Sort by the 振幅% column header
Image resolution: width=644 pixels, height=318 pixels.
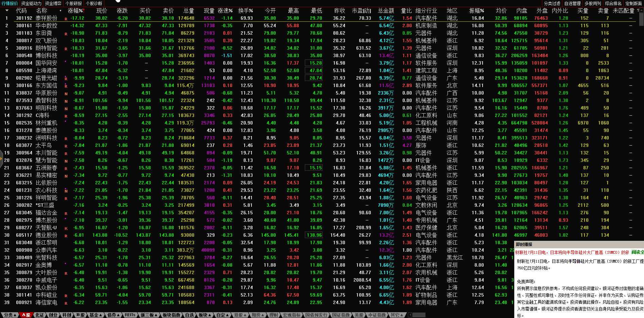point(476,11)
